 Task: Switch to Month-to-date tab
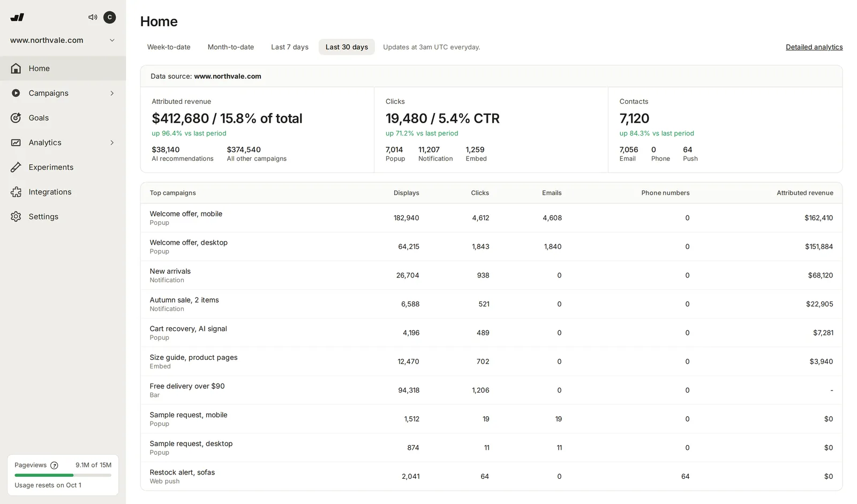tap(231, 47)
